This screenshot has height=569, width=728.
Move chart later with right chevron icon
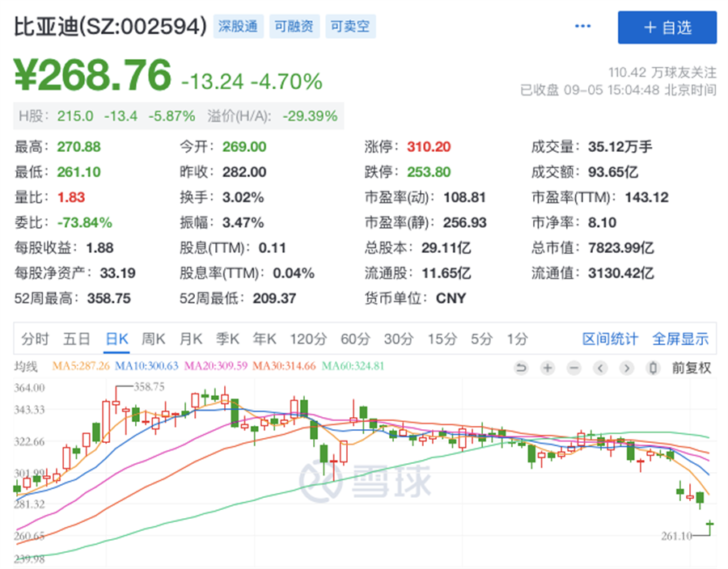[627, 369]
